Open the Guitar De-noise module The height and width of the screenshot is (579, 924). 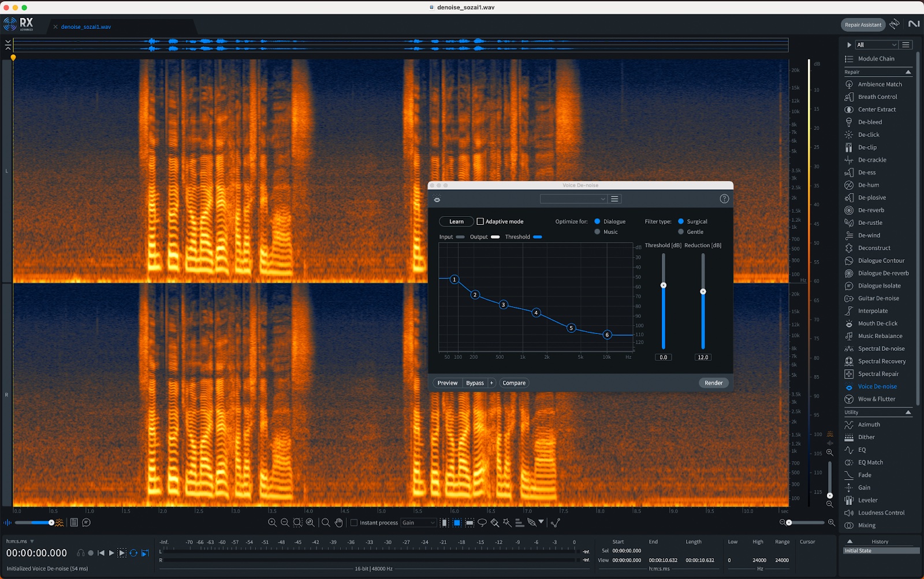[x=878, y=299]
